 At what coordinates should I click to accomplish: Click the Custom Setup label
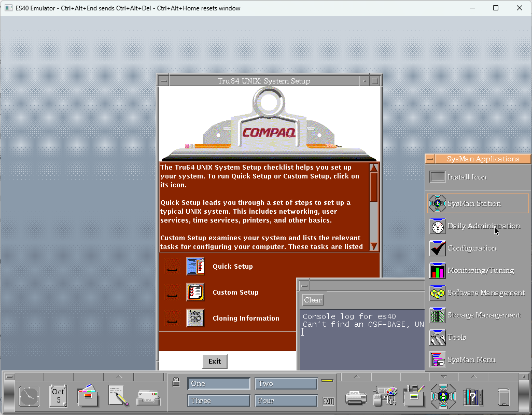pos(235,292)
